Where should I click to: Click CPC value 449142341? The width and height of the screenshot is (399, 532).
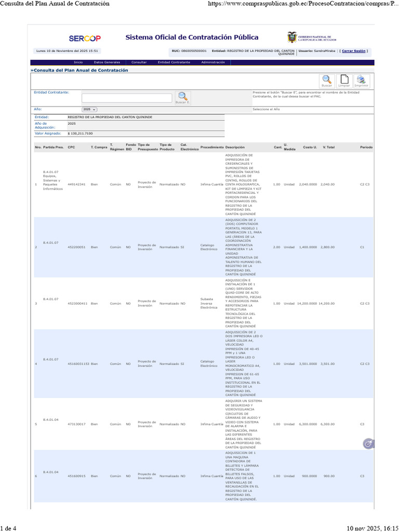(76, 184)
